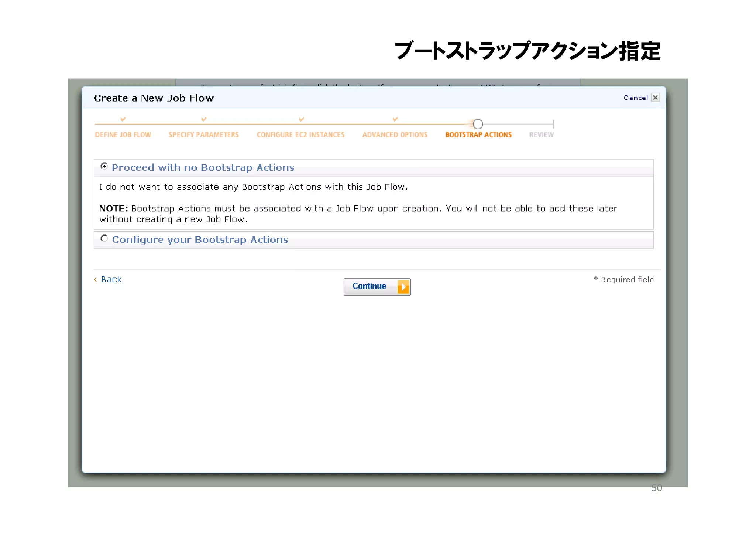
Task: Click the orange arrow on Continue
Action: pos(403,287)
